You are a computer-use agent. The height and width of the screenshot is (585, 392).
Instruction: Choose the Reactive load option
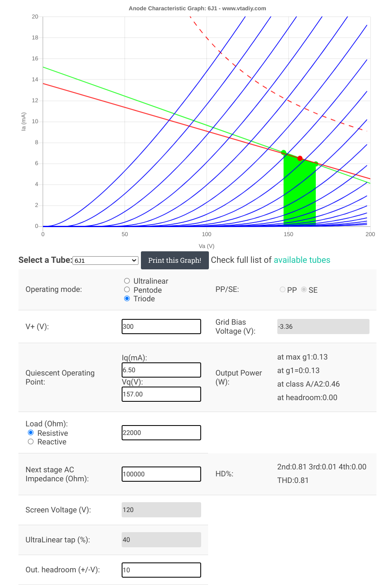click(31, 442)
